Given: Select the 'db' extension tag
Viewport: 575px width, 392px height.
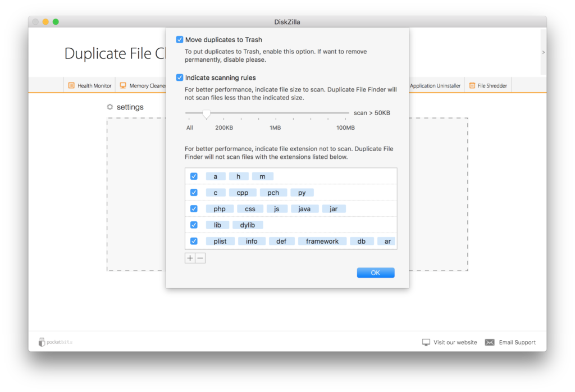Looking at the screenshot, I should tap(362, 241).
